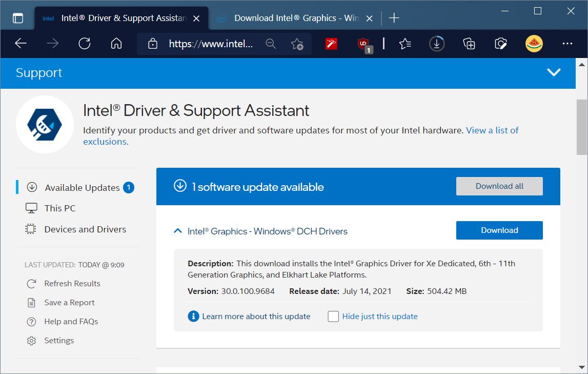The width and height of the screenshot is (588, 374).
Task: Click the Download all button
Action: [x=499, y=186]
